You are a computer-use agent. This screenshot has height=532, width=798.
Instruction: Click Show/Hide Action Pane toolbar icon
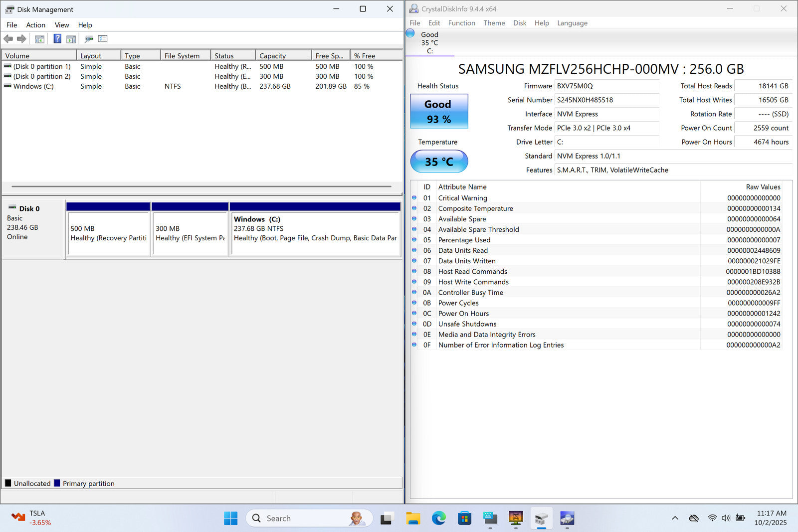(71, 39)
